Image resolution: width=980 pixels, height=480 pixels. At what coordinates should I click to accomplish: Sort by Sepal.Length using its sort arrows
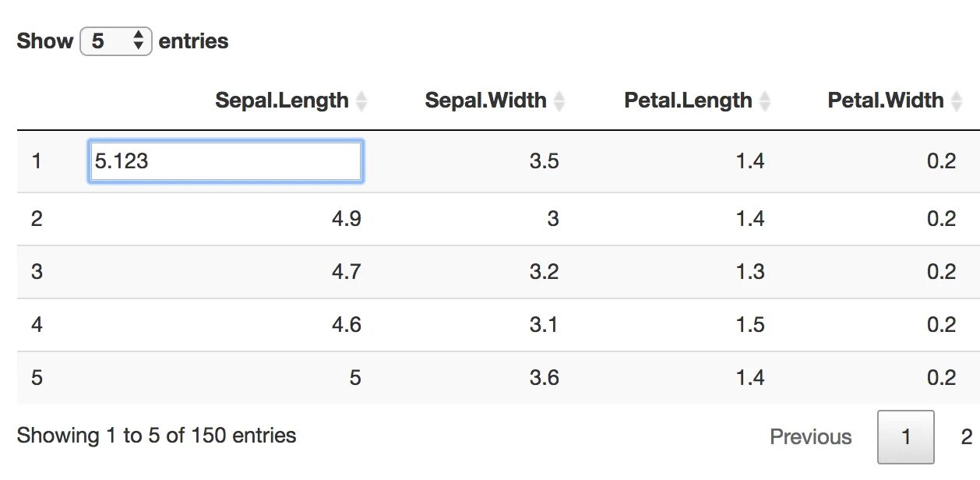361,101
